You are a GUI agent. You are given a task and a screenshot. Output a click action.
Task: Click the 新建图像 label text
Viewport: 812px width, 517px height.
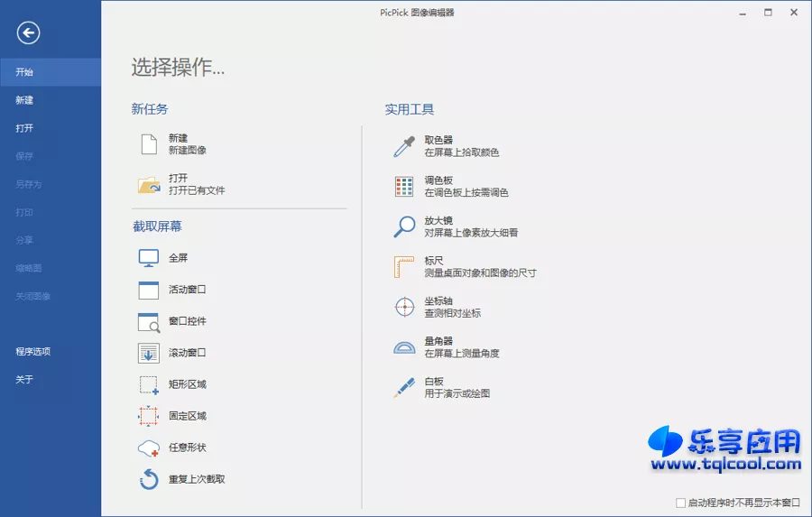point(188,151)
